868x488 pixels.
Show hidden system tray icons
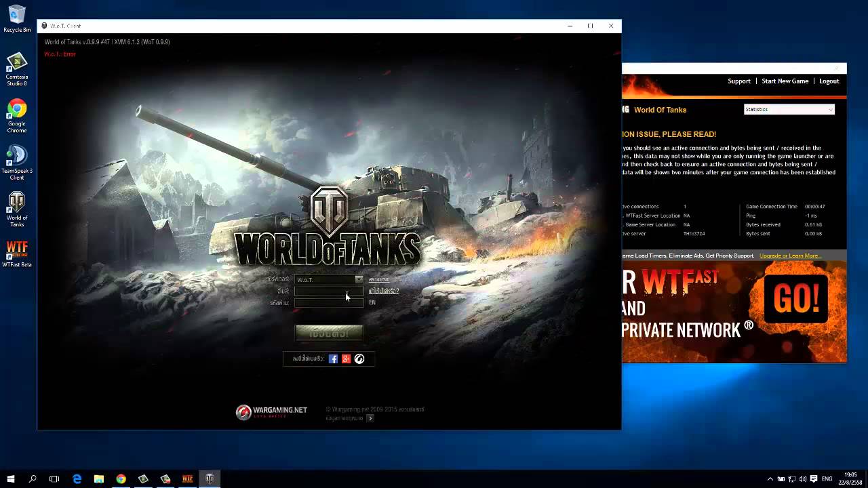(x=770, y=479)
